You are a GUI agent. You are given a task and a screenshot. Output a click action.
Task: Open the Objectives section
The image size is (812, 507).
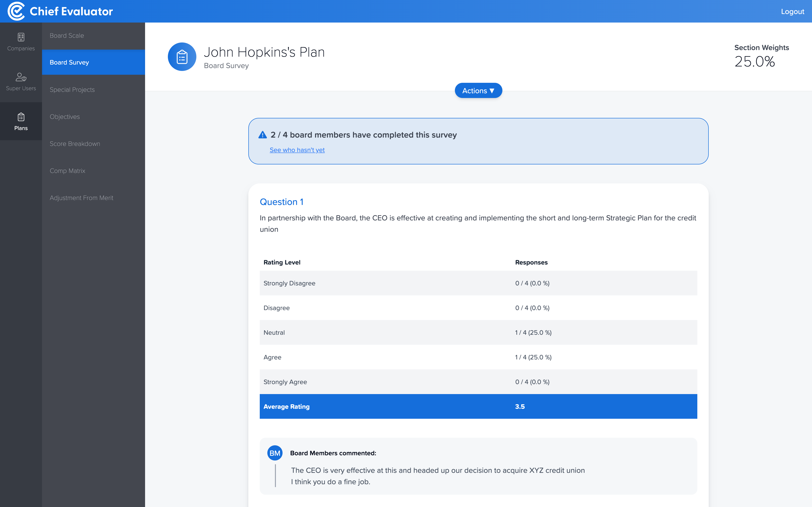point(65,117)
